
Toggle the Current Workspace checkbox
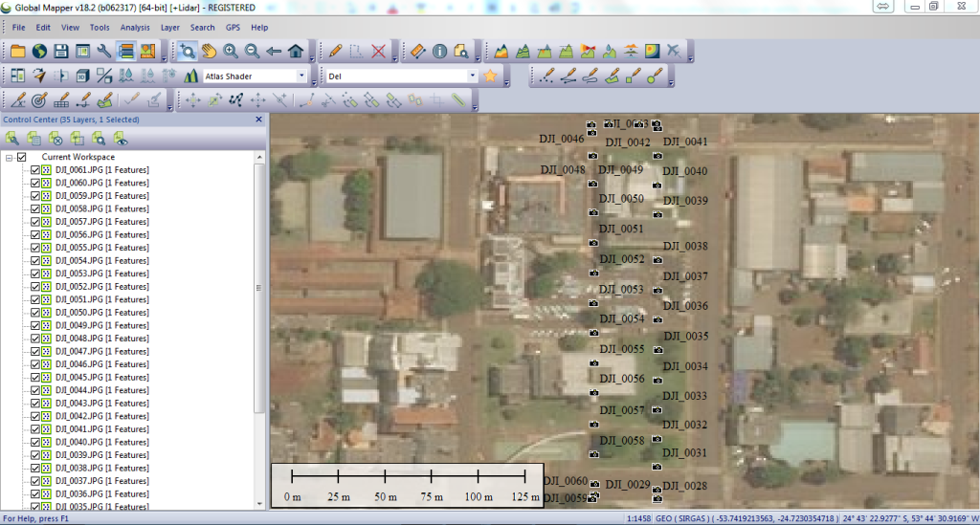(22, 157)
